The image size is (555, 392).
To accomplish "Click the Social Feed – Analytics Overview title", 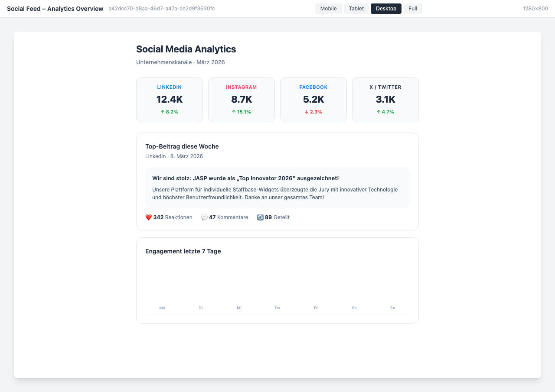I will click(x=55, y=8).
